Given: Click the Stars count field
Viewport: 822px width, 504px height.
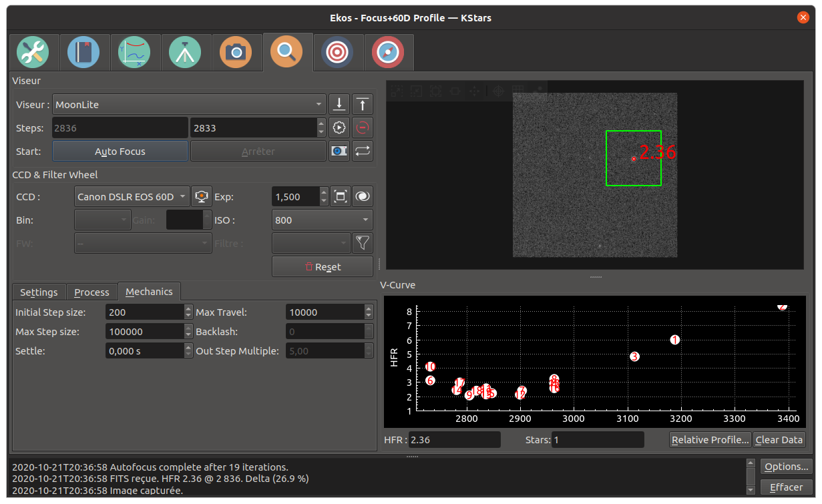Looking at the screenshot, I should (598, 440).
